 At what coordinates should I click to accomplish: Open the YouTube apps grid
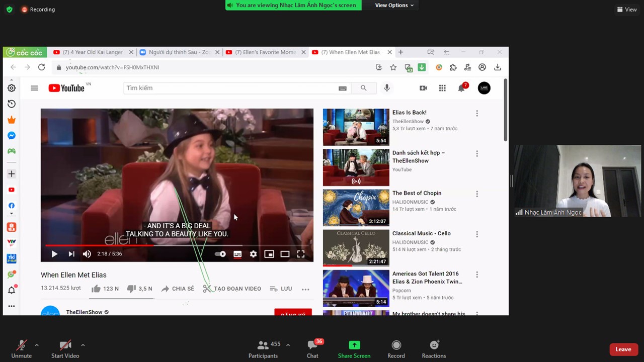(442, 88)
